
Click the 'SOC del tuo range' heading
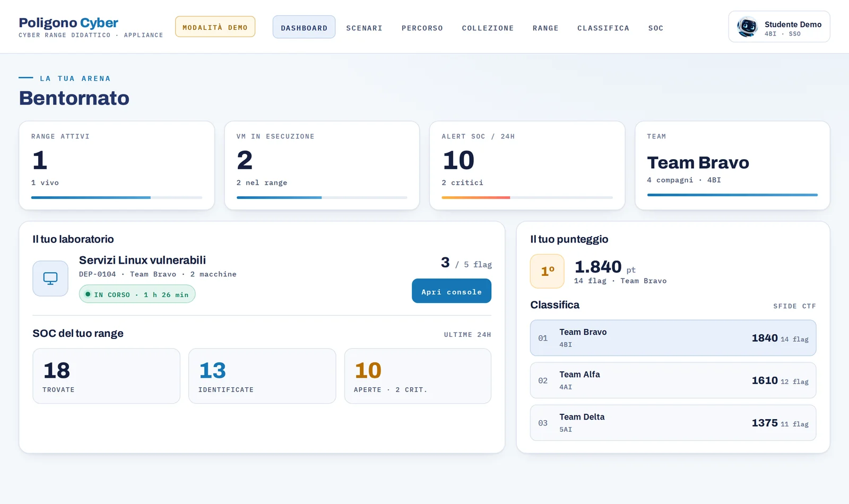click(78, 333)
